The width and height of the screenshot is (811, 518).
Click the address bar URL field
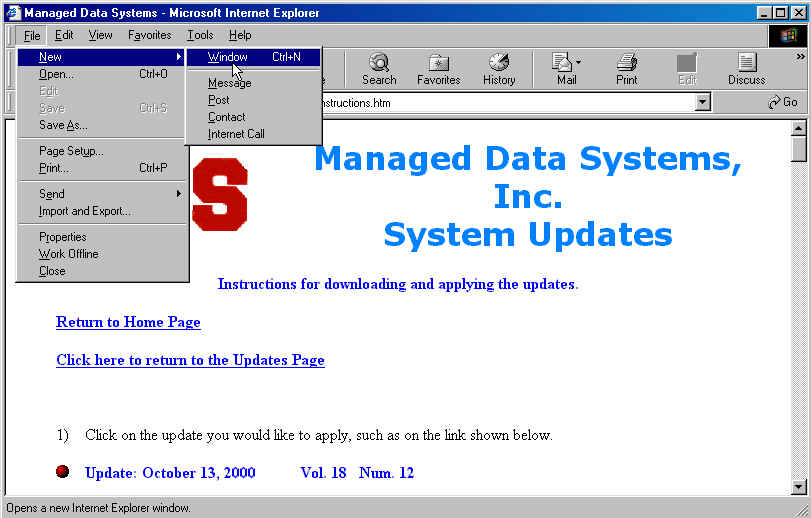[x=507, y=102]
